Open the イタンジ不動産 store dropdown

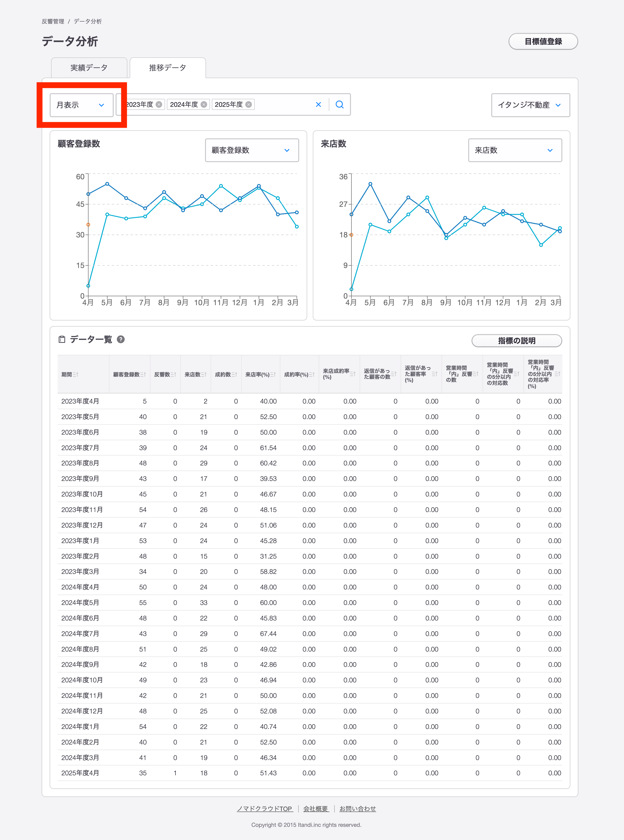coord(530,105)
